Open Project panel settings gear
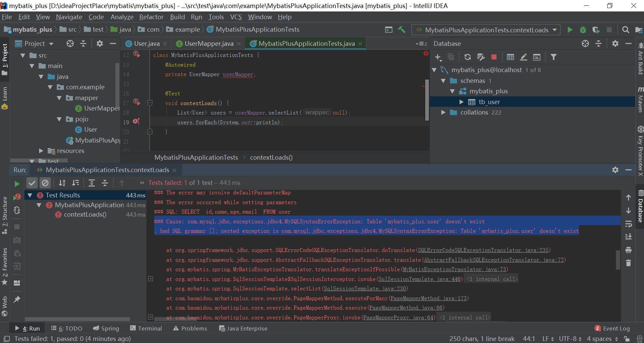The width and height of the screenshot is (644, 343). point(100,43)
